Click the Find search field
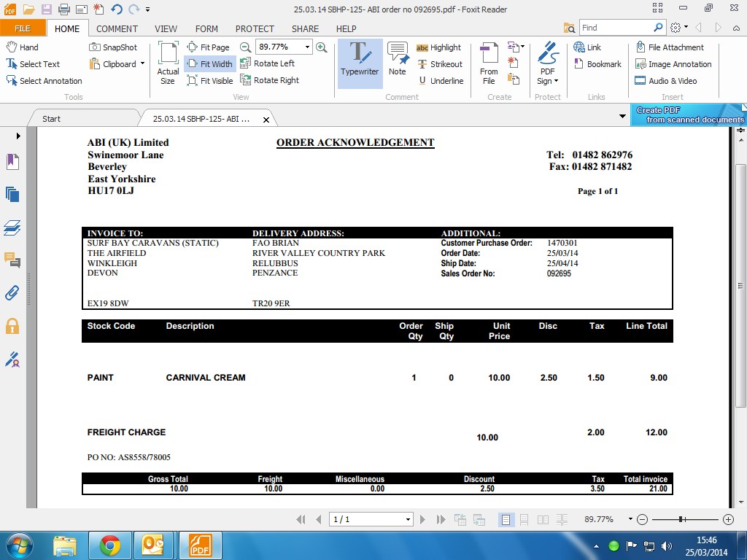Image resolution: width=747 pixels, height=560 pixels. tap(616, 28)
